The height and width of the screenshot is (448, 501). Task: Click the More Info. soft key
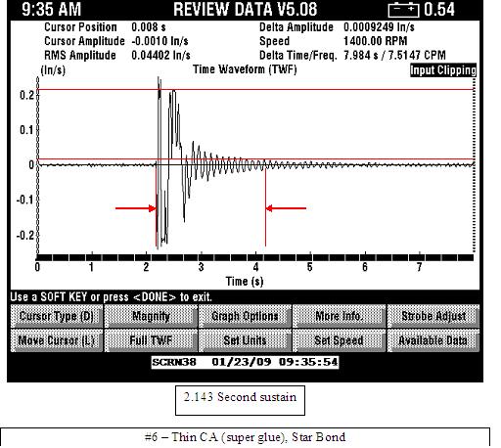tap(340, 316)
